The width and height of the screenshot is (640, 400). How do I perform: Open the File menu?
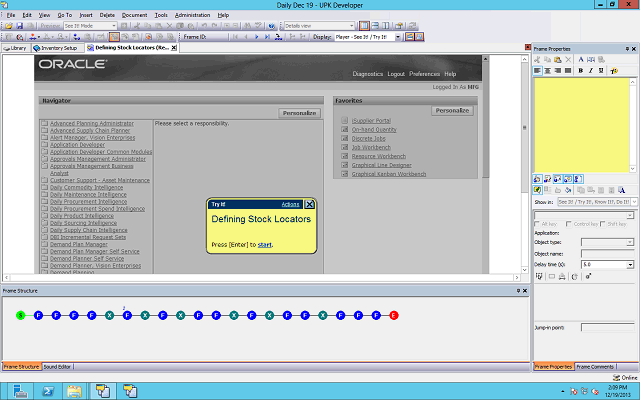point(11,15)
